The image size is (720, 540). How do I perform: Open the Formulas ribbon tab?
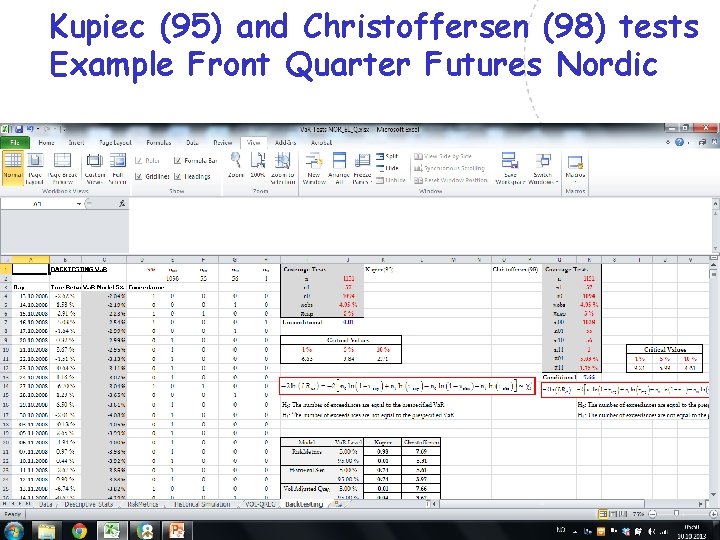(159, 142)
